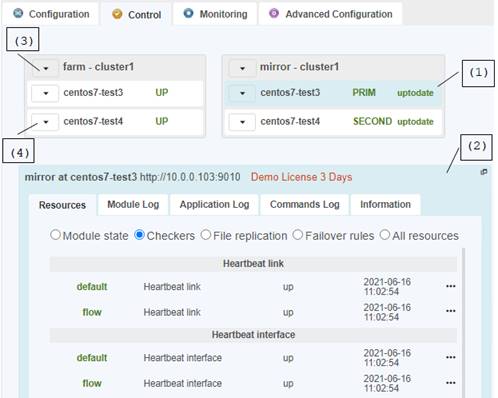Image resolution: width=498 pixels, height=398 pixels.
Task: Select centos7-test4 node in farm module
Action: click(115, 122)
